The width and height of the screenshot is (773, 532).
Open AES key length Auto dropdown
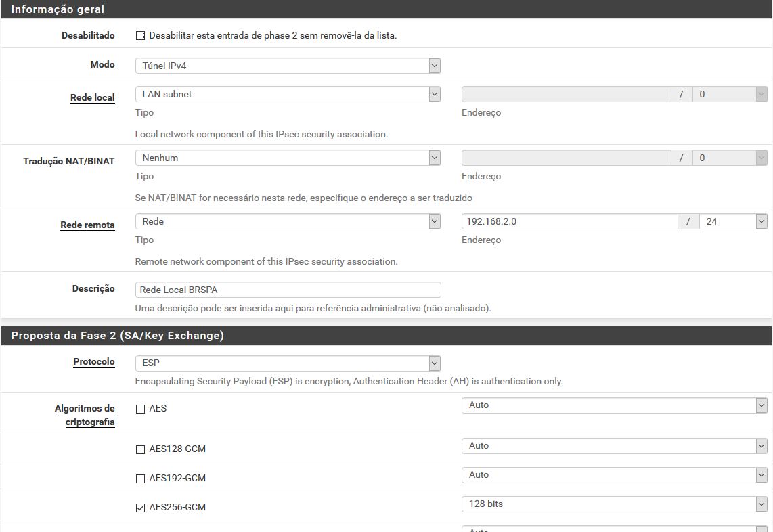(x=614, y=405)
